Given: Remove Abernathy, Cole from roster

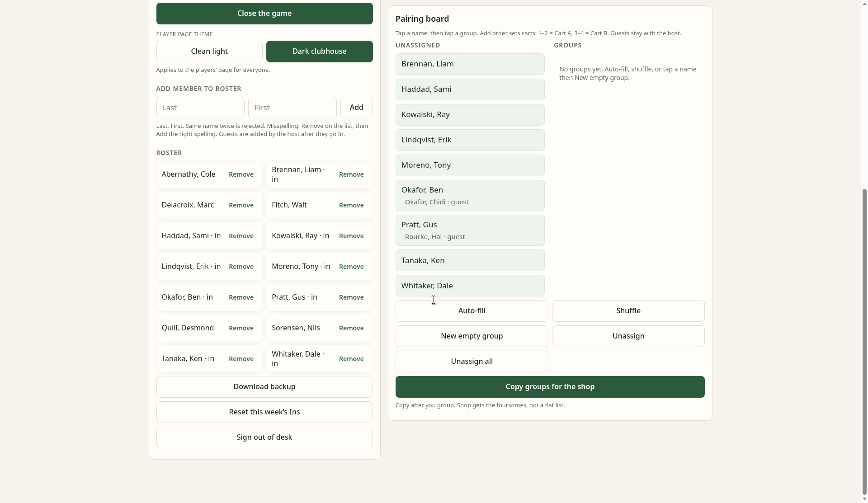Looking at the screenshot, I should [241, 174].
